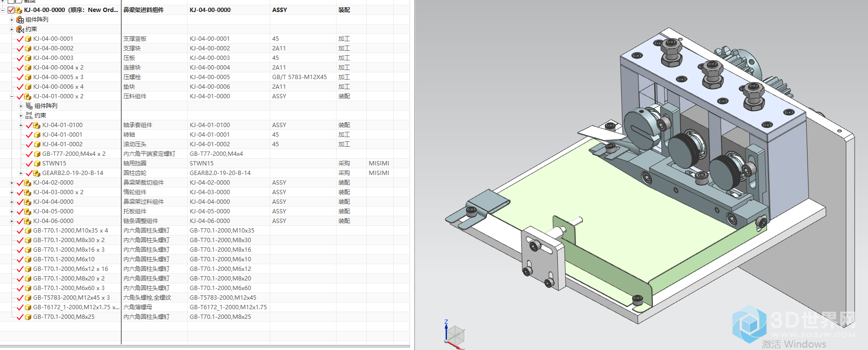This screenshot has width=868, height=350.
Task: Expand the top-level 组件阵列 node
Action: [12, 20]
